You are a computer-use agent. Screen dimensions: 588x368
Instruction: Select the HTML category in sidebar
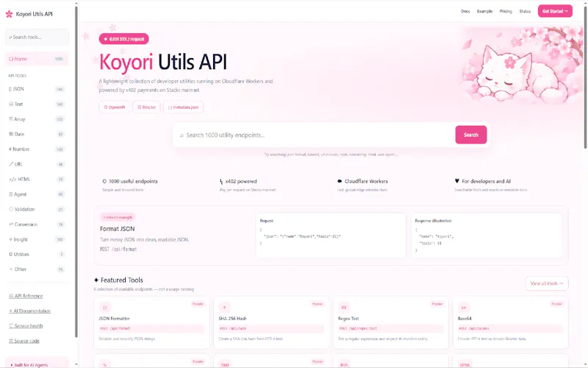(x=37, y=179)
